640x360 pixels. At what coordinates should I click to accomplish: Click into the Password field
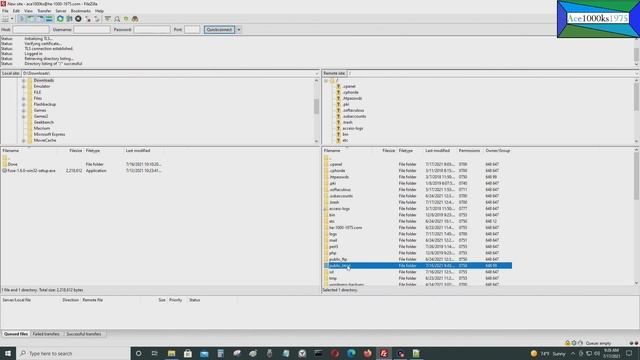pos(152,29)
